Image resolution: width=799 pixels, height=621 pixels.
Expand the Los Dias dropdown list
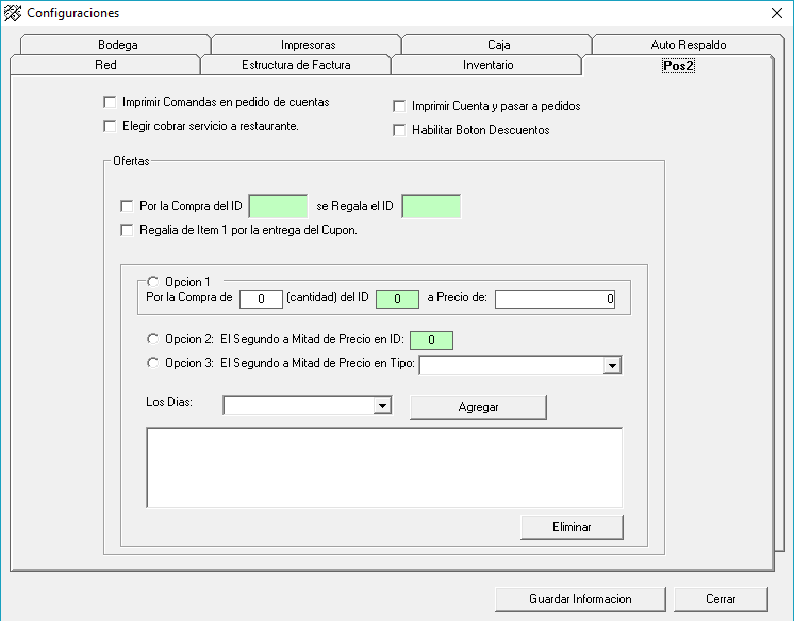[x=381, y=406]
